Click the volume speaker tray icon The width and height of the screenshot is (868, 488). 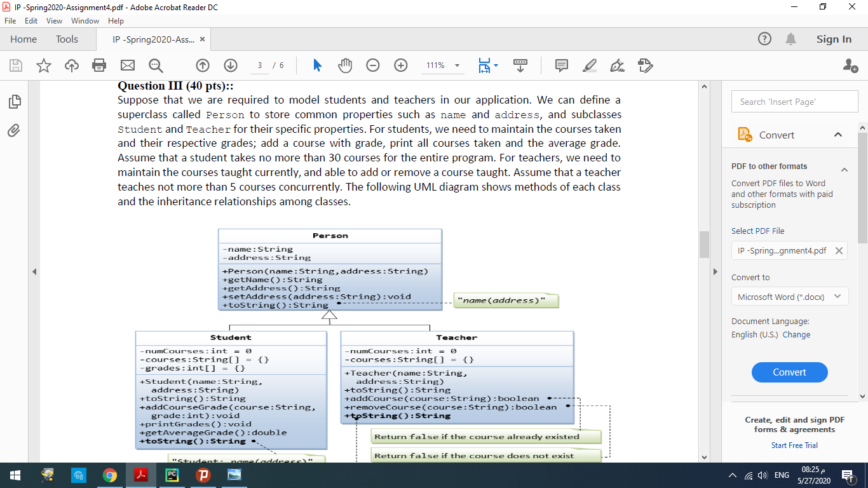(763, 475)
